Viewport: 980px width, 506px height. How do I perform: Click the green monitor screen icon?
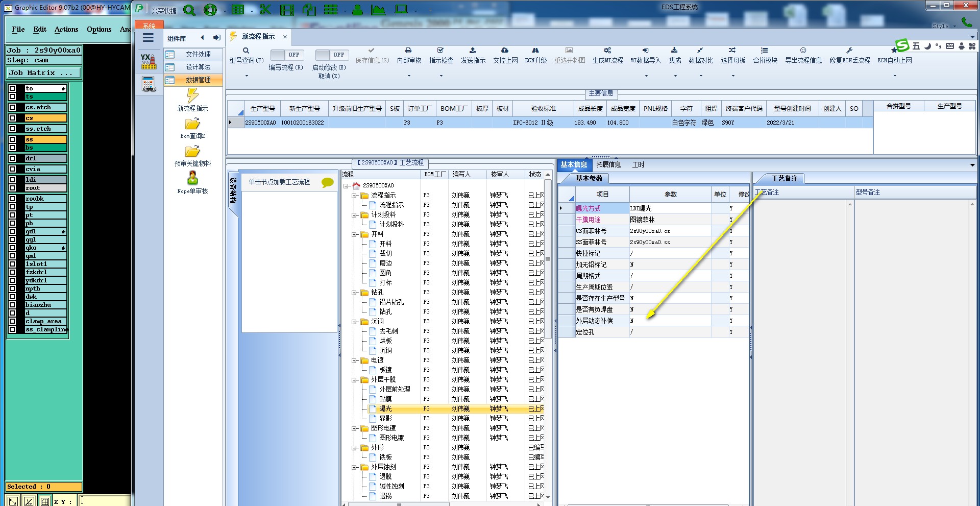(402, 9)
